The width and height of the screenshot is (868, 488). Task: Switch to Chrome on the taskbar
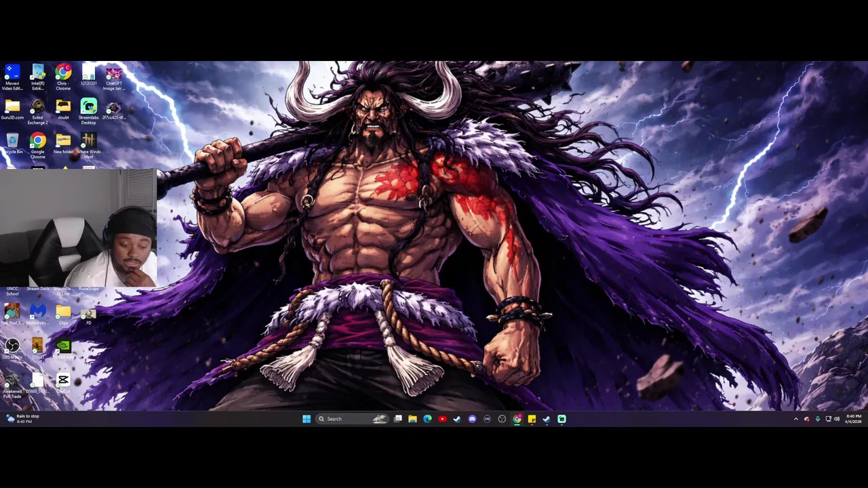pos(517,419)
